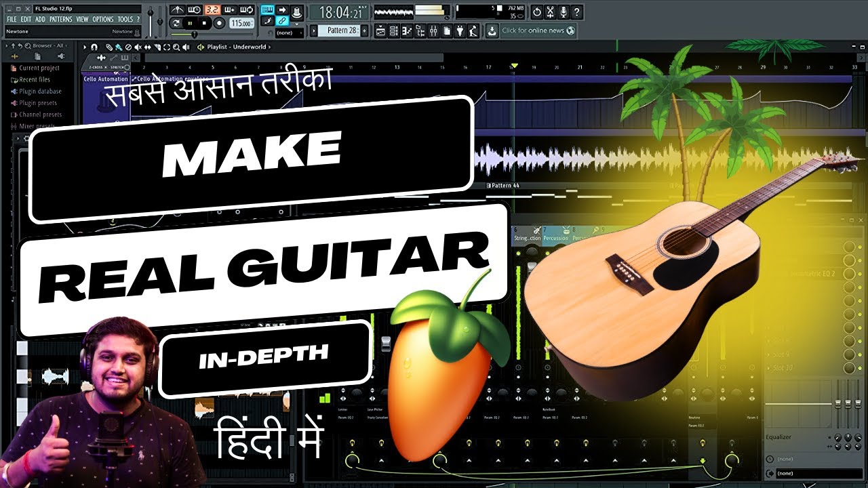Open the ADD menu

(x=40, y=20)
